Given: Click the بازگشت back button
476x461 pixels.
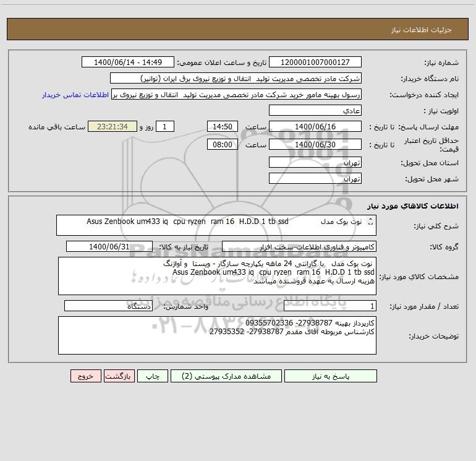Looking at the screenshot, I should [x=119, y=376].
